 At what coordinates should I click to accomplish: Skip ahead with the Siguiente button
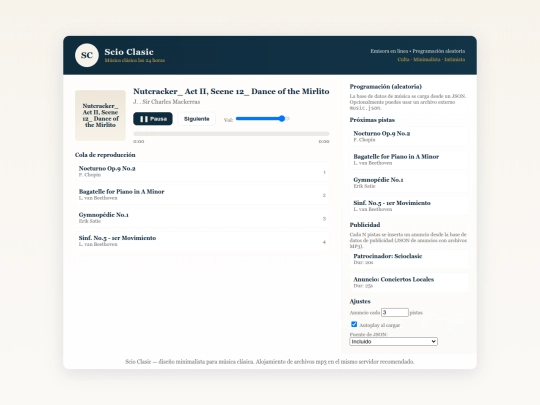pos(196,119)
